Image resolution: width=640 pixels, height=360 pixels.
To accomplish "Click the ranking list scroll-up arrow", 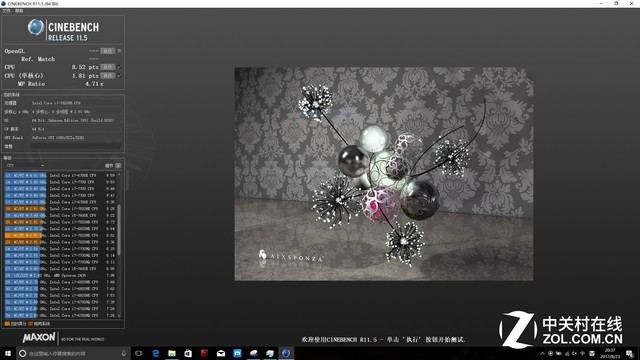I will [x=119, y=174].
